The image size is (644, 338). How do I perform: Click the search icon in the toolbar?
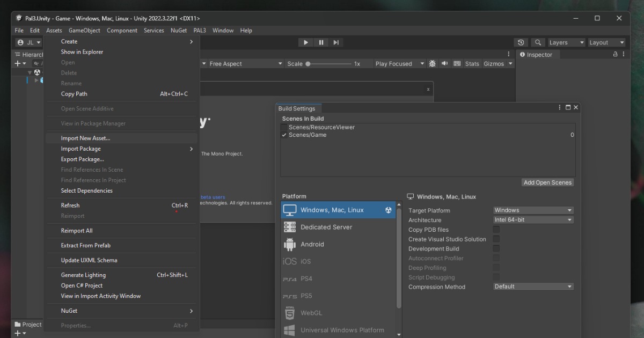pos(538,42)
